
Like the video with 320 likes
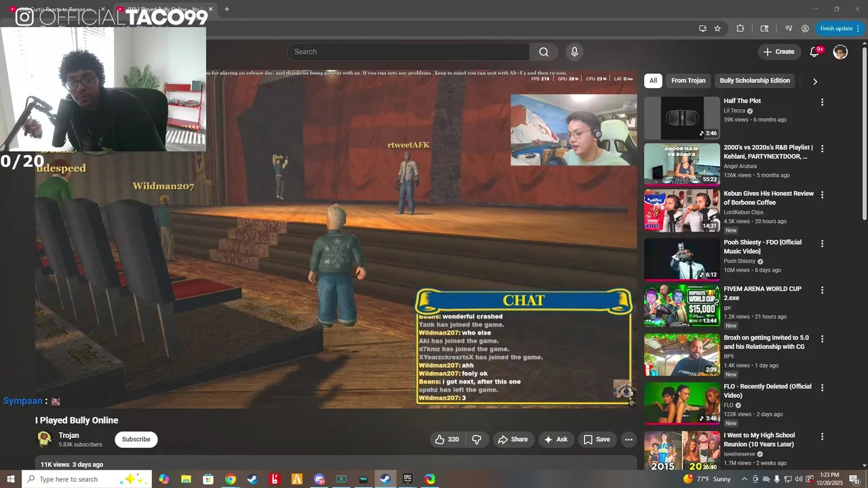(447, 440)
